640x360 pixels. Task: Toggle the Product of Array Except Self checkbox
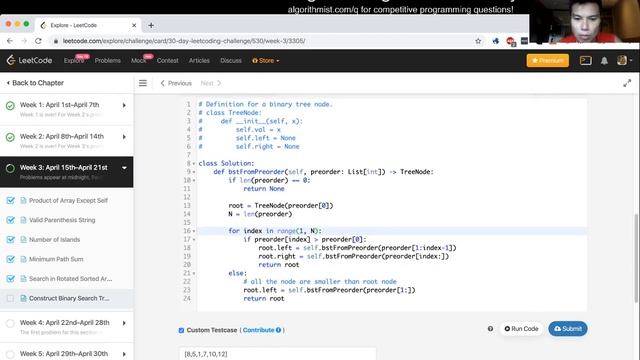click(11, 200)
